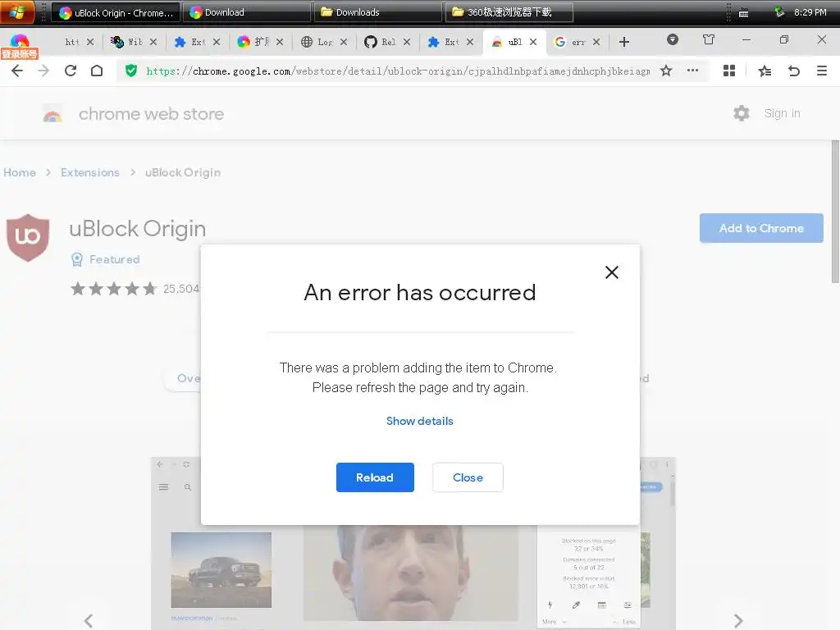Open Chrome Web Store settings gear
The height and width of the screenshot is (630, 840).
pyautogui.click(x=742, y=113)
